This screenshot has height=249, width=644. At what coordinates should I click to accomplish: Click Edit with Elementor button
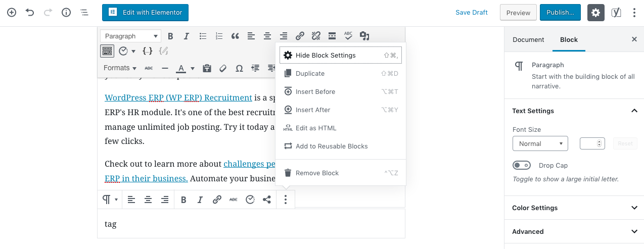click(x=145, y=13)
